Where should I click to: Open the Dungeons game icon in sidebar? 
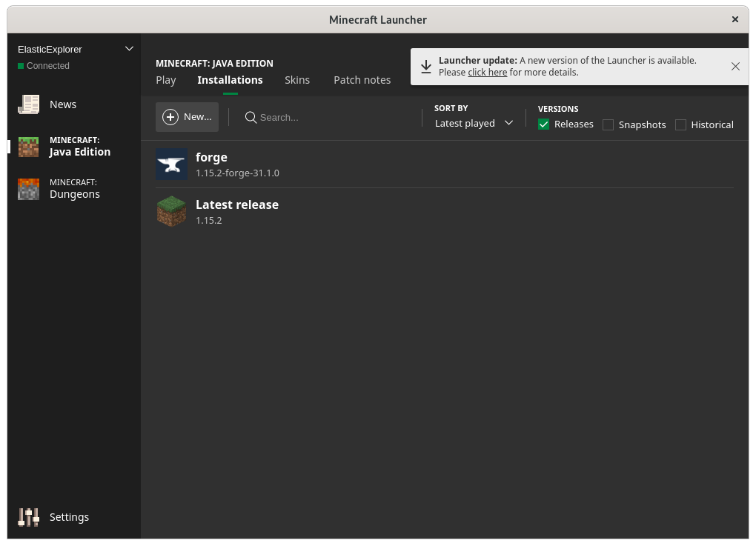tap(28, 189)
